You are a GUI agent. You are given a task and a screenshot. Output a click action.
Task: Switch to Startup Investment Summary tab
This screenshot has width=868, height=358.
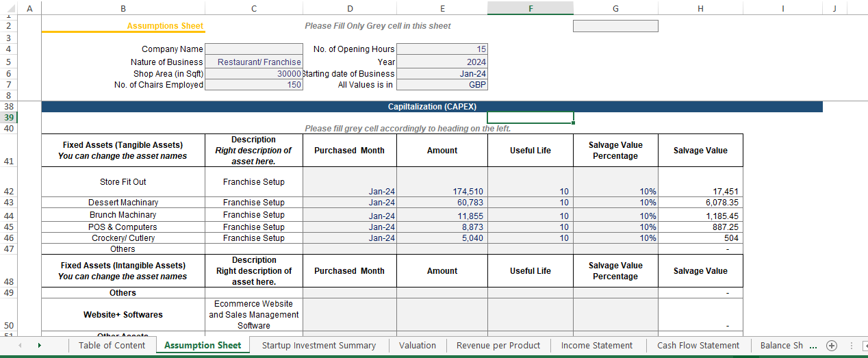[319, 346]
